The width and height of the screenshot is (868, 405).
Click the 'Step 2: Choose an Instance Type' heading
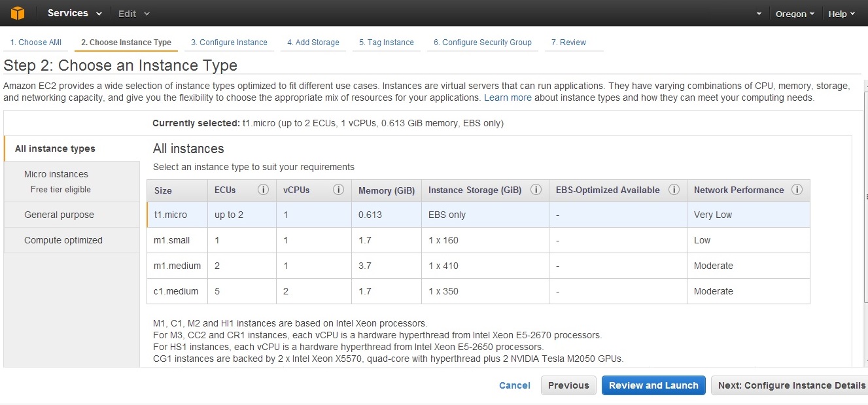pyautogui.click(x=120, y=65)
